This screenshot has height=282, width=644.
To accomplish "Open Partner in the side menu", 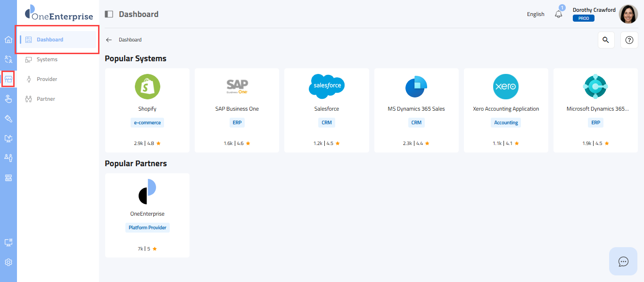I will 46,99.
